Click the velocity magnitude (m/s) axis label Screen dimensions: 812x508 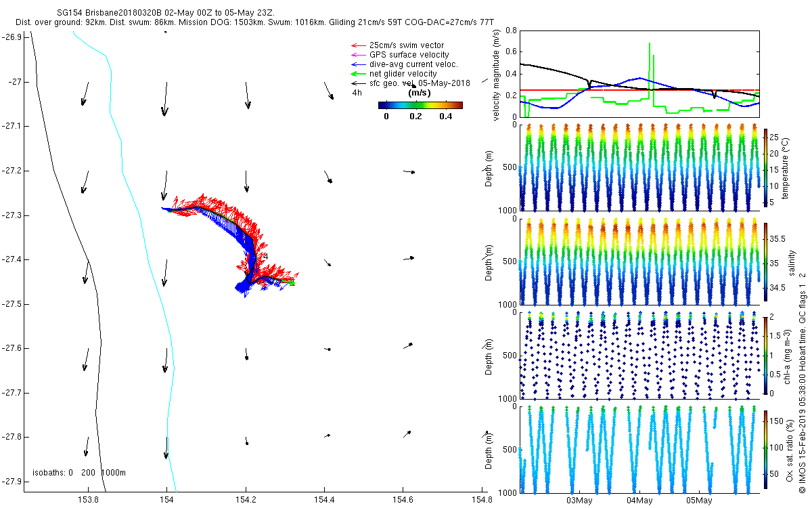pos(497,75)
